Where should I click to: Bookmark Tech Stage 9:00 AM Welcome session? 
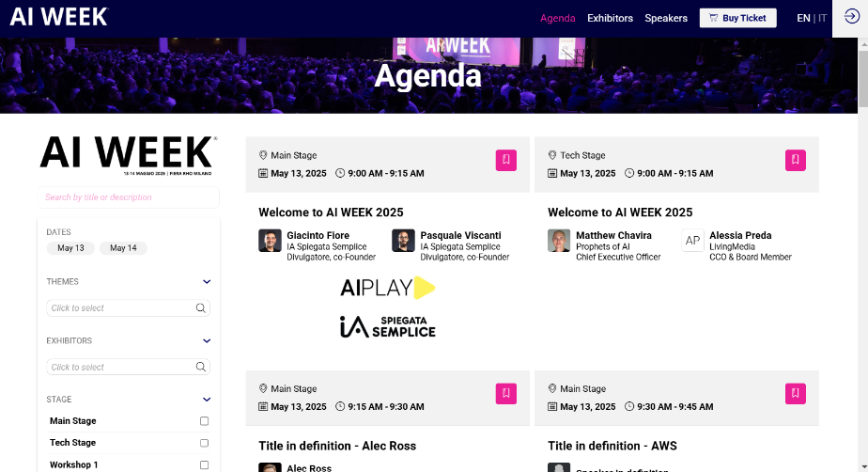point(796,160)
